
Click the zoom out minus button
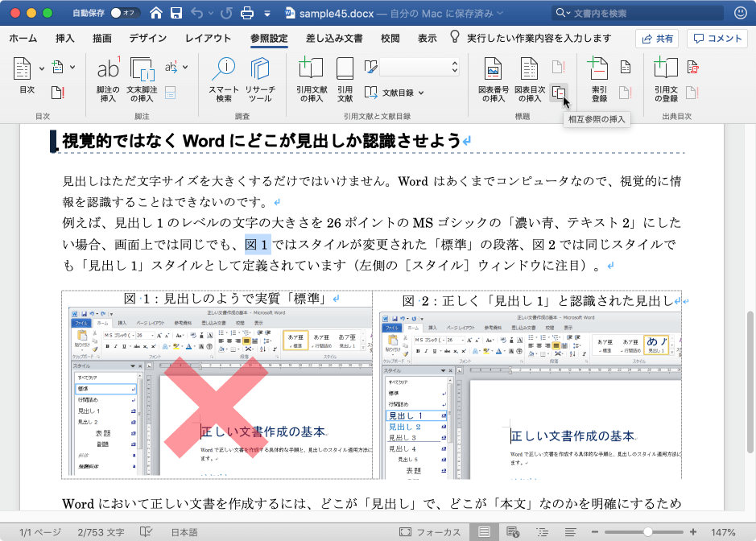point(594,532)
